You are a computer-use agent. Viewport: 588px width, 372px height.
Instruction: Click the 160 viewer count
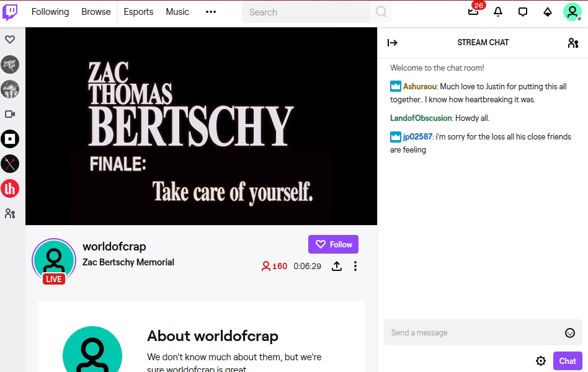point(274,266)
